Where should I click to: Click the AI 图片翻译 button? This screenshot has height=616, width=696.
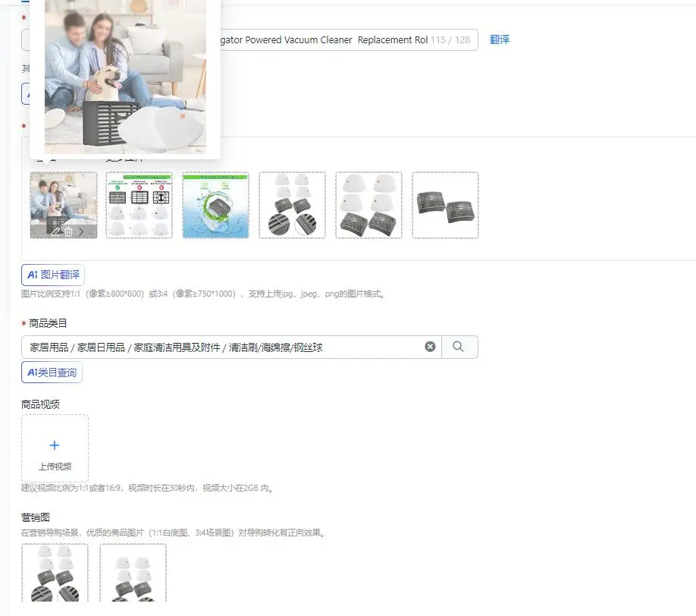point(53,275)
